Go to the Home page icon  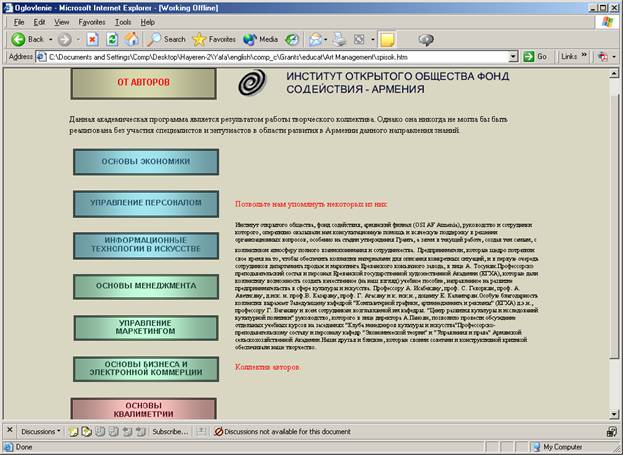click(x=131, y=39)
